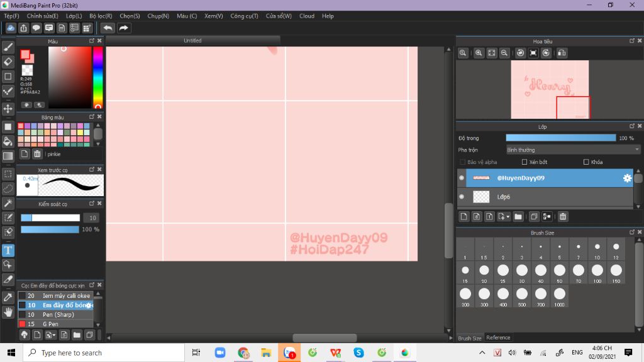Add a new brush in brush panel
This screenshot has width=644, height=362.
tap(37, 335)
